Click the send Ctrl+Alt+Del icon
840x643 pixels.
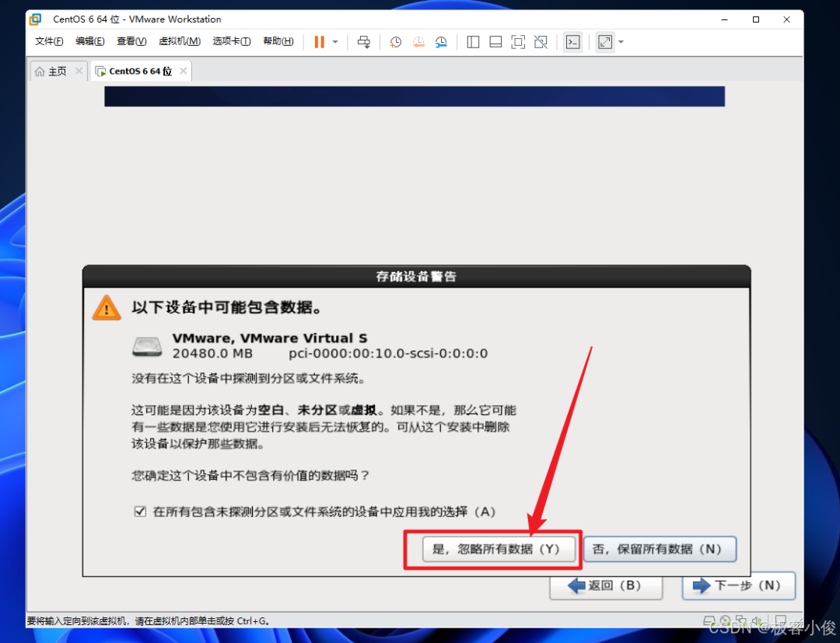tap(364, 42)
